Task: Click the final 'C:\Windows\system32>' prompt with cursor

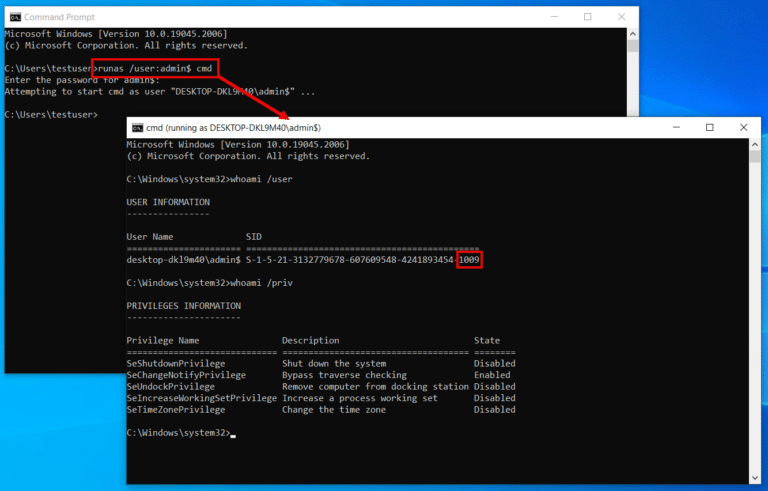Action: click(x=181, y=433)
